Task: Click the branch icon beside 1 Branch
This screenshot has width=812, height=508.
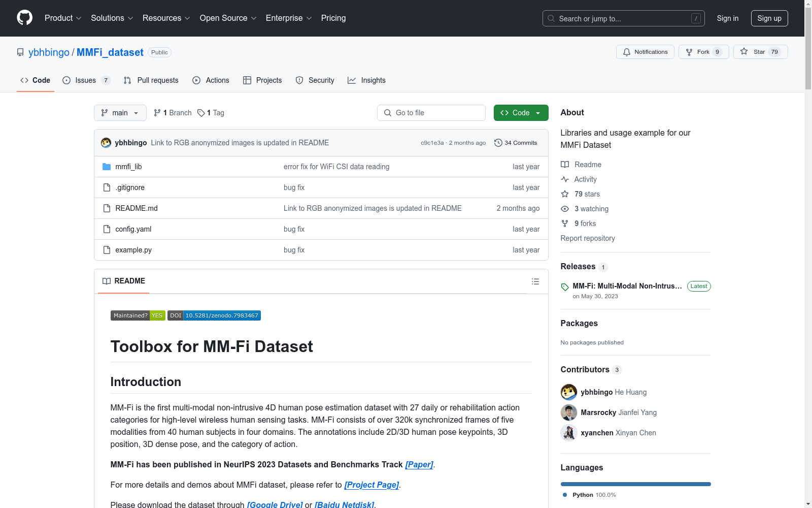Action: 157,113
